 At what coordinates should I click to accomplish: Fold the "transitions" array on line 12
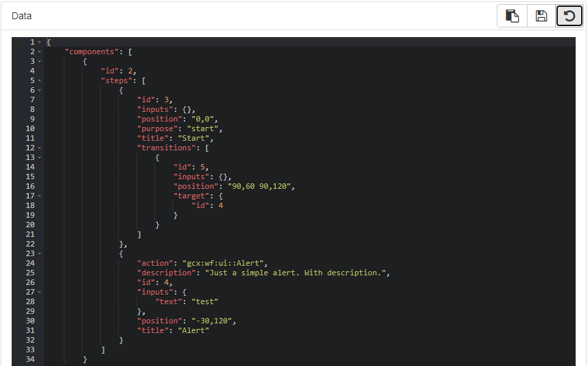(40, 148)
